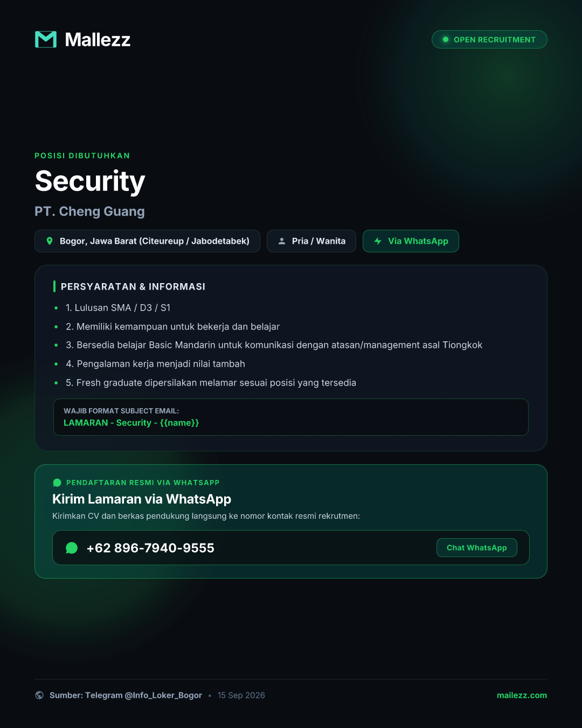The height and width of the screenshot is (728, 582).
Task: Click the LAMARAN - Security subject format text
Action: [x=131, y=423]
